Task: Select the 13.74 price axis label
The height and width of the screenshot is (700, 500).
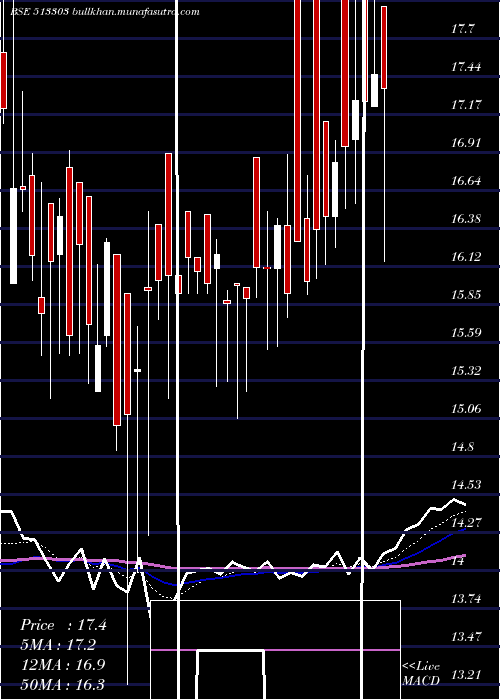Action: point(466,599)
